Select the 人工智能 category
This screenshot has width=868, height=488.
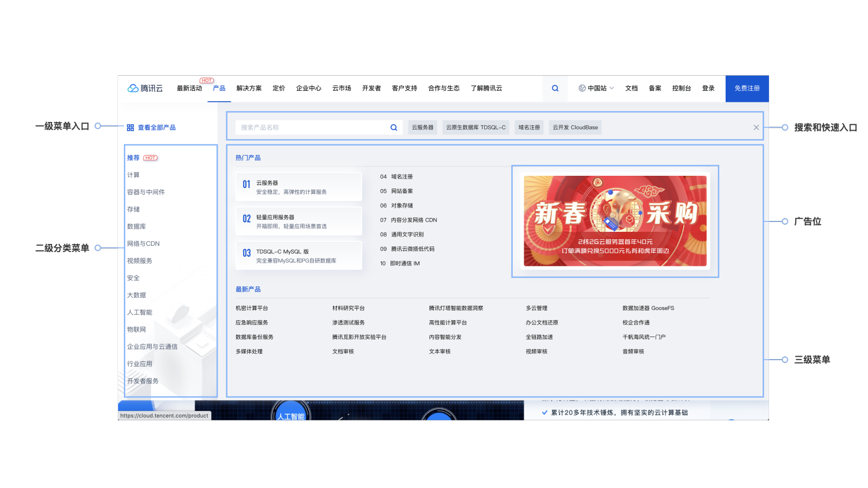click(139, 312)
